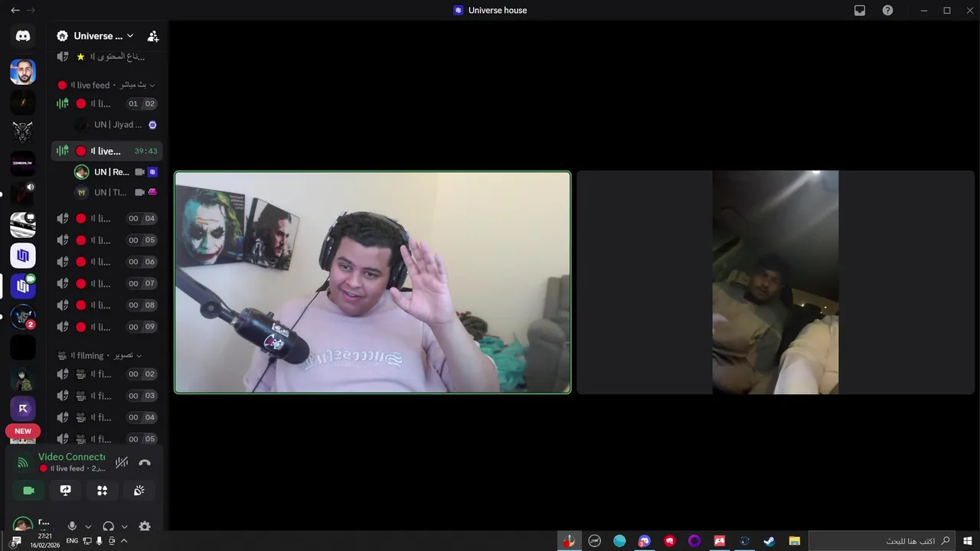Join live channel with limit 05
Image resolution: width=980 pixels, height=551 pixels.
click(x=106, y=240)
